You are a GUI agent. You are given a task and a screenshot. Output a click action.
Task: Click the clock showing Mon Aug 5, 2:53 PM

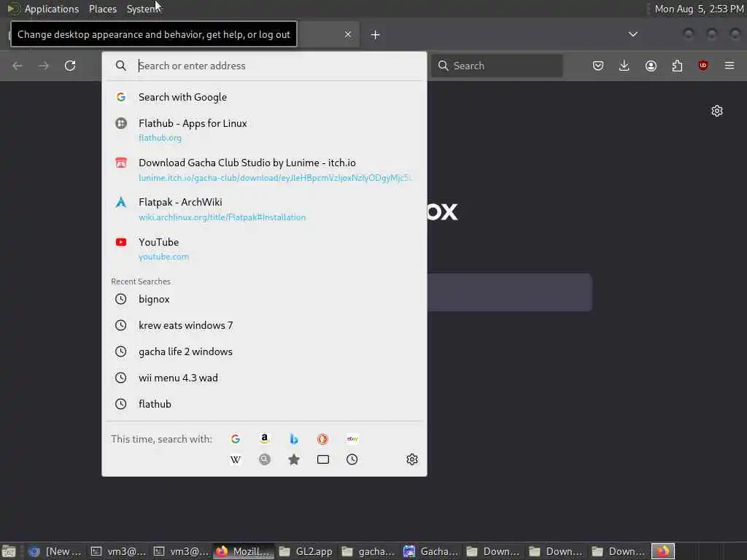click(698, 9)
